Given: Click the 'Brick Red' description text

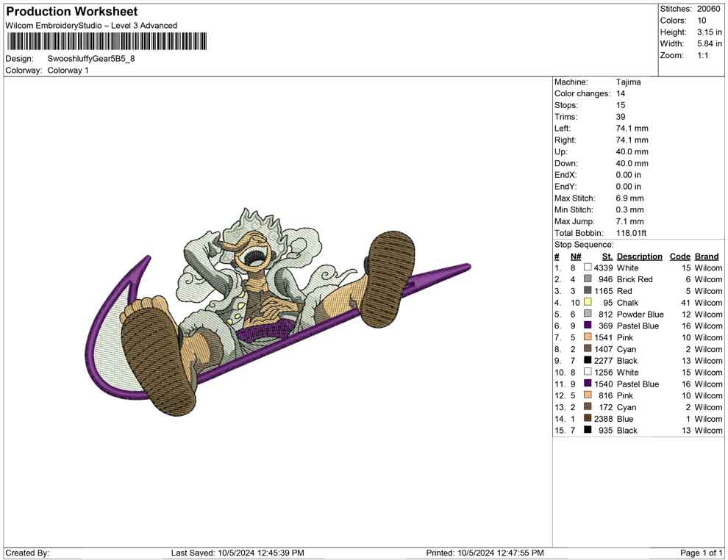Looking at the screenshot, I should pyautogui.click(x=634, y=279).
